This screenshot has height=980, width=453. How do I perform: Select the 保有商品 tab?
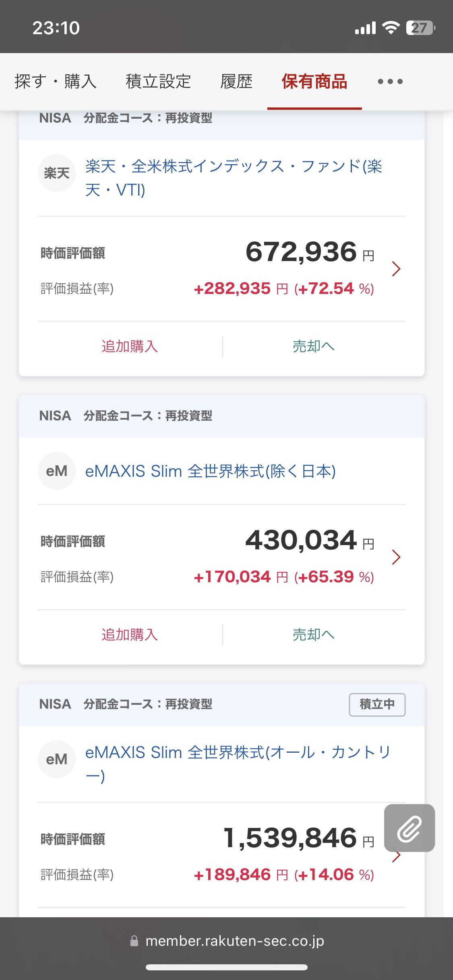pos(314,82)
